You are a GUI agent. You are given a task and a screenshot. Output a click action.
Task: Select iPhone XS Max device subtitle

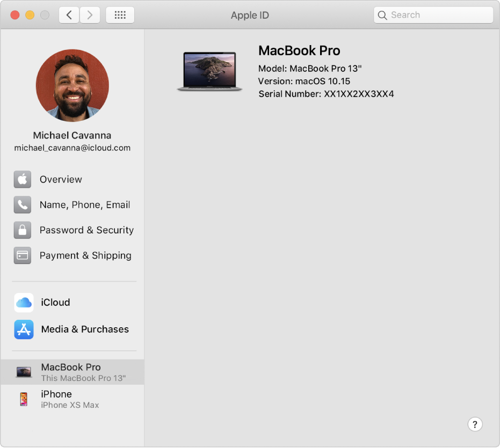coord(70,405)
